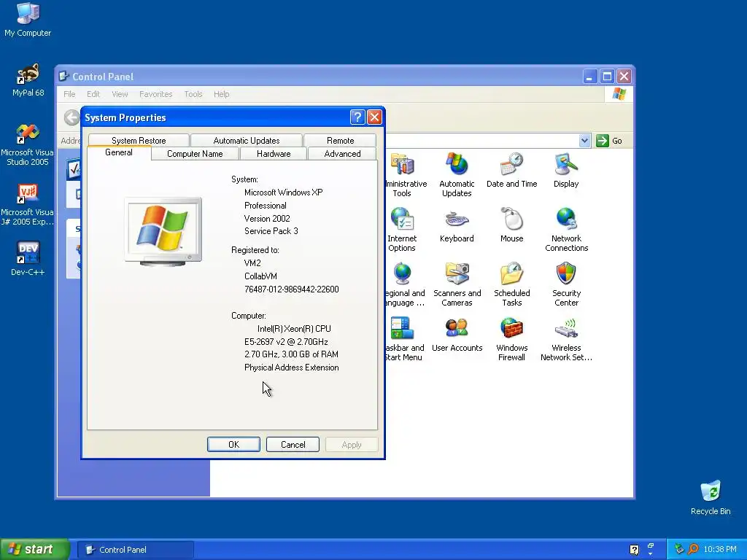
Task: Cancel the System Properties dialog
Action: [x=293, y=444]
